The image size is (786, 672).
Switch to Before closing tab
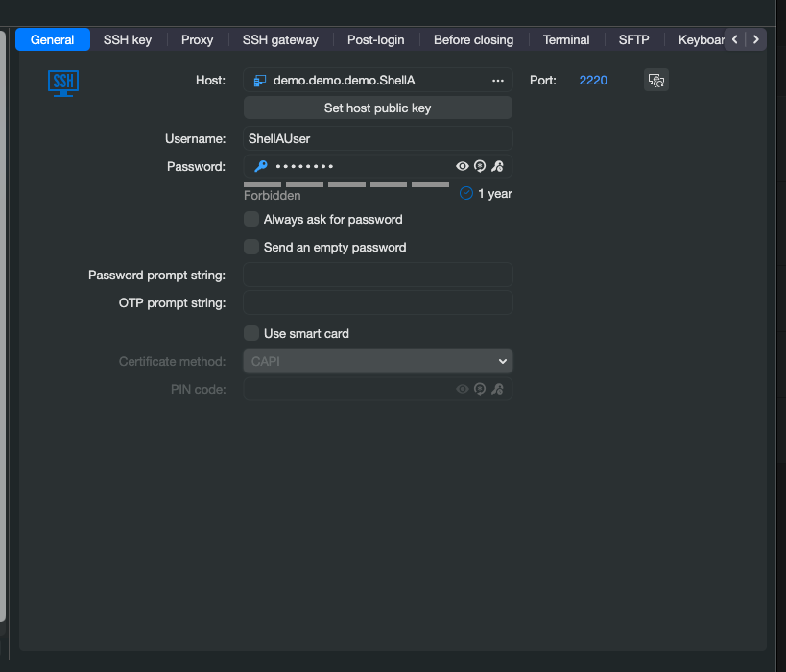coord(473,39)
